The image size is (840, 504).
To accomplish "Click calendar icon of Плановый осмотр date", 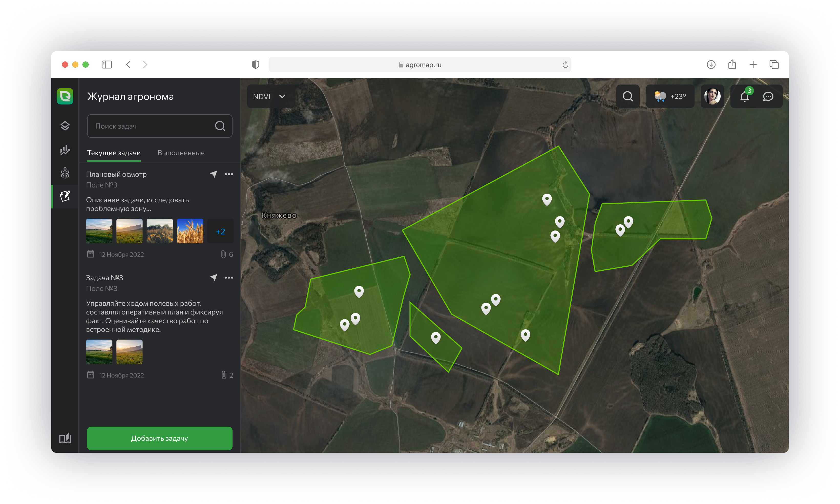I will click(90, 254).
